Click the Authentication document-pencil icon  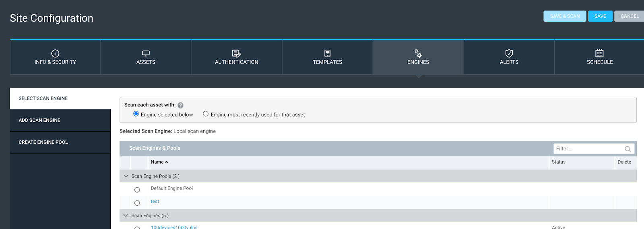pos(236,53)
